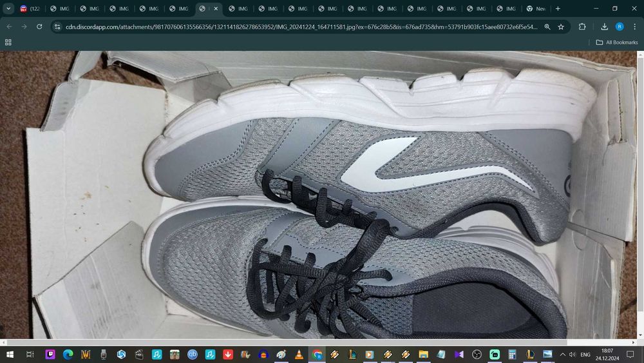Go back to previous page

click(x=10, y=26)
